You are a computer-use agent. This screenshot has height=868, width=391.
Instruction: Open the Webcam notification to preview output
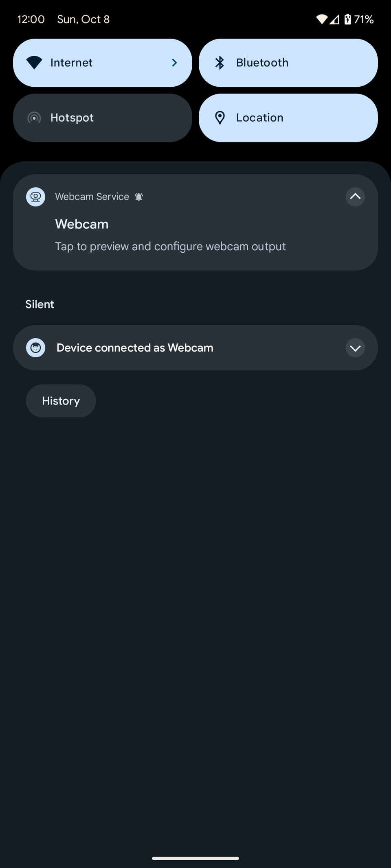pos(170,236)
